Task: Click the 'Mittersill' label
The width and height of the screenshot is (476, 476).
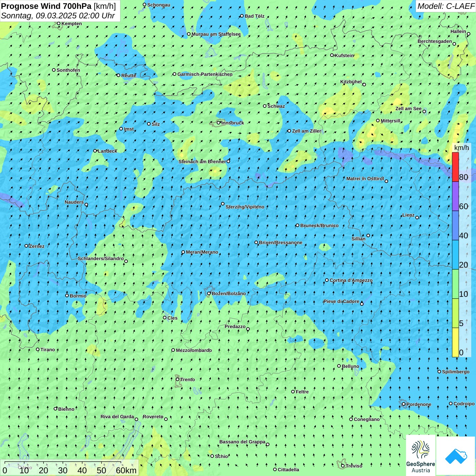Action: click(390, 121)
